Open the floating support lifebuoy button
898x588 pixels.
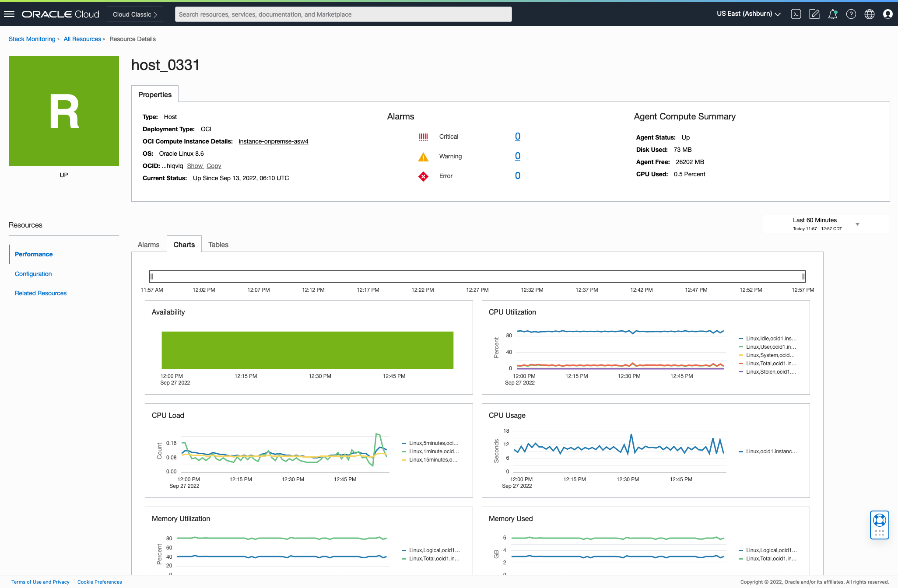tap(880, 520)
